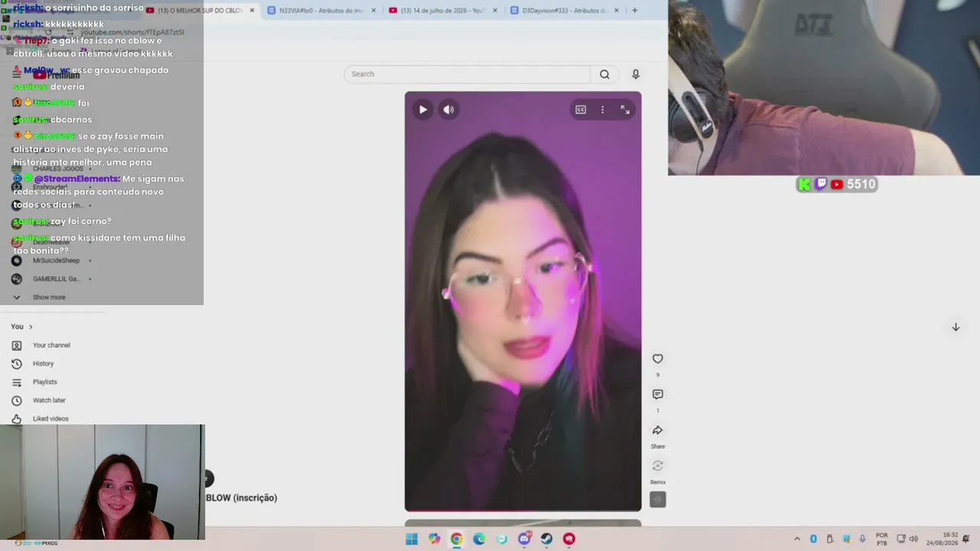Viewport: 980px width, 551px height.
Task: Play the YouTube Short video
Action: [423, 109]
